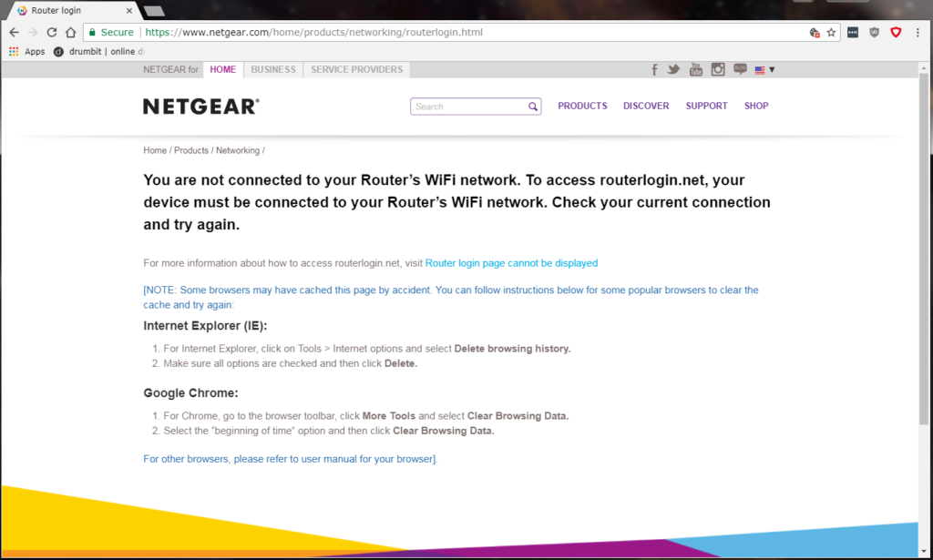Switch to the BUSINESS tab

(x=273, y=70)
